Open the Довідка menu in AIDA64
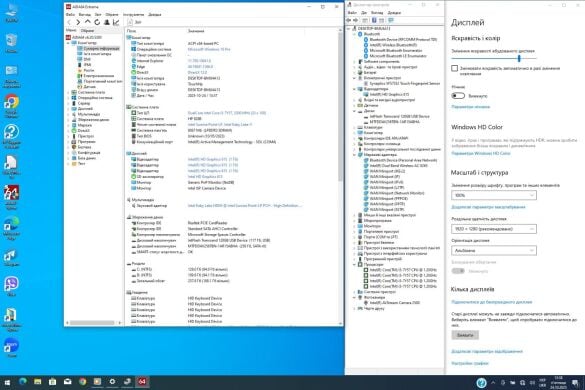Screen dimensions: 585x390 pos(154,15)
